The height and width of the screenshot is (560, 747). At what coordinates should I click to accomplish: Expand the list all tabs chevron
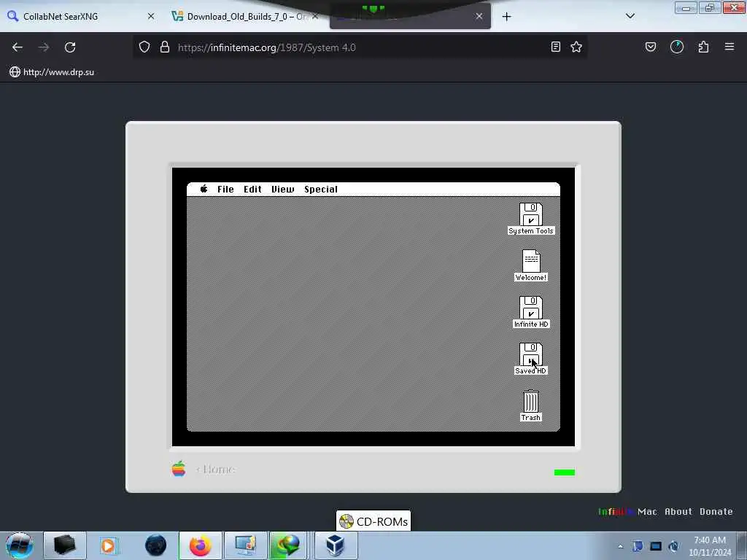630,16
